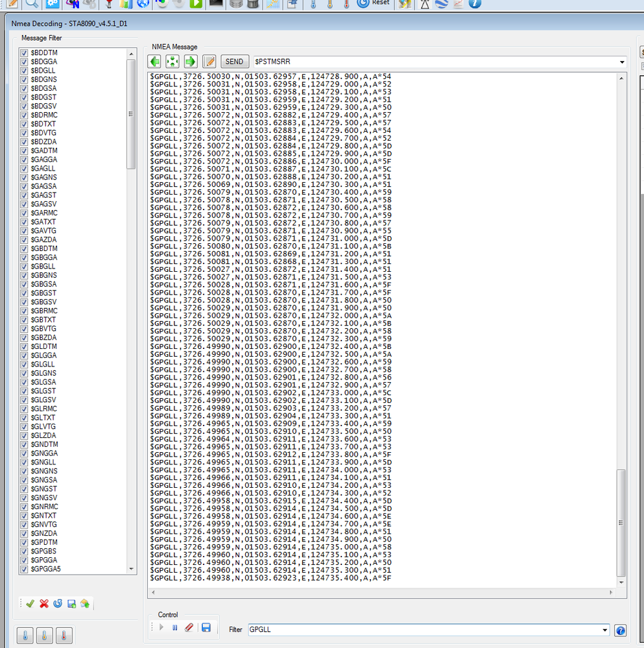Image resolution: width=644 pixels, height=648 pixels.
Task: Click the NMEA log scroll-up arrow
Action: 621,78
